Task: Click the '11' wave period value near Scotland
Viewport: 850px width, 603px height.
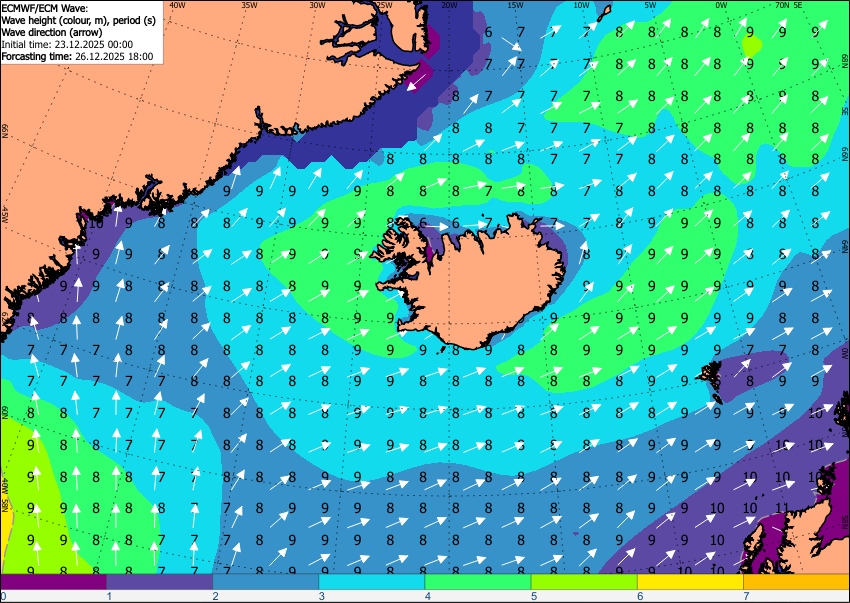Action: click(782, 508)
